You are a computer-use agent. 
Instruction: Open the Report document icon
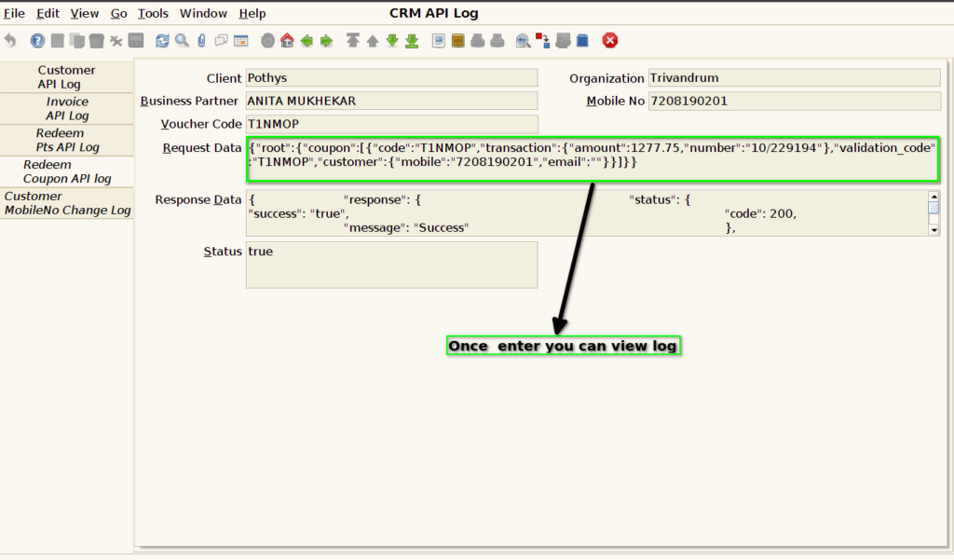click(438, 41)
